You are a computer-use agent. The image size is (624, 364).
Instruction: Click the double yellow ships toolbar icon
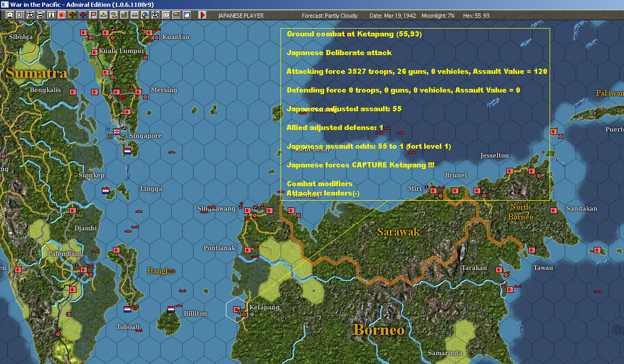point(114,15)
